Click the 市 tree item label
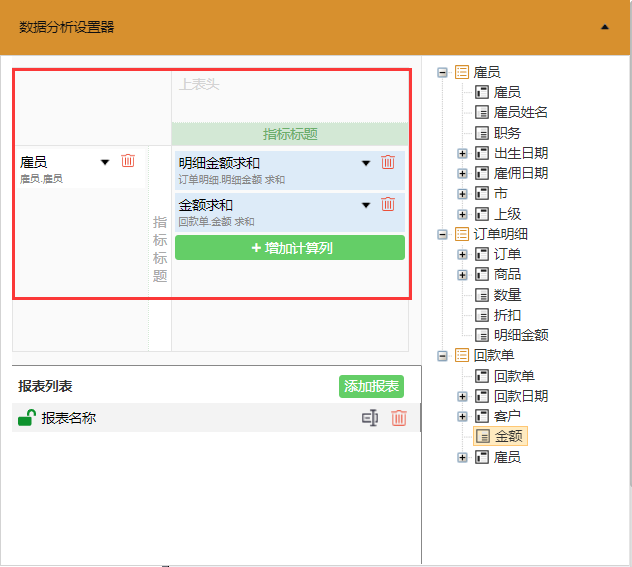This screenshot has width=632, height=567. (501, 194)
